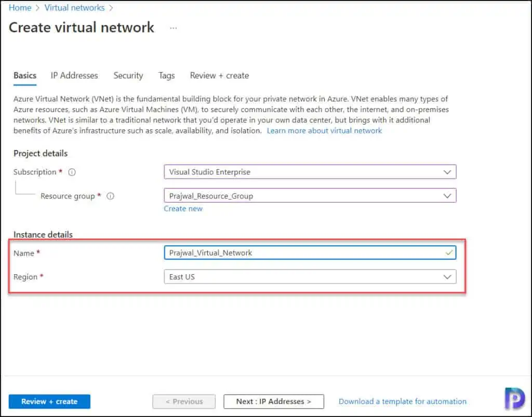The height and width of the screenshot is (417, 532).
Task: Open Learn more about virtual network link
Action: pos(324,131)
